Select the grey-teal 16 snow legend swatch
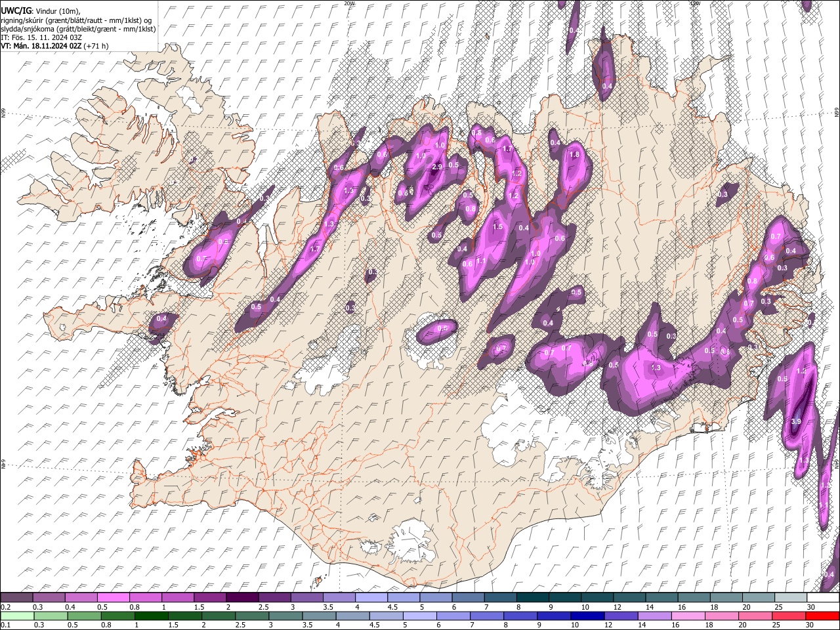The height and width of the screenshot is (630, 840). point(694,598)
